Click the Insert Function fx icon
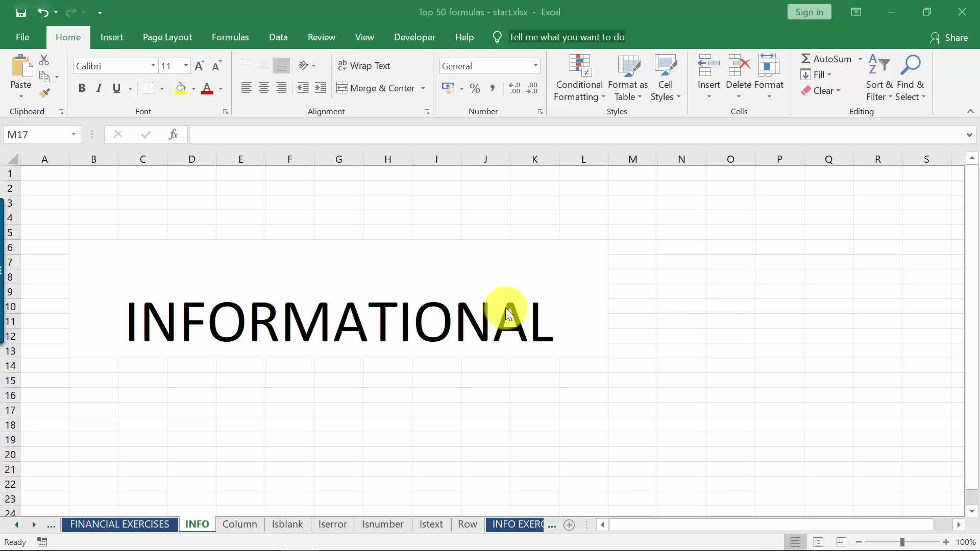The width and height of the screenshot is (980, 551). point(173,134)
